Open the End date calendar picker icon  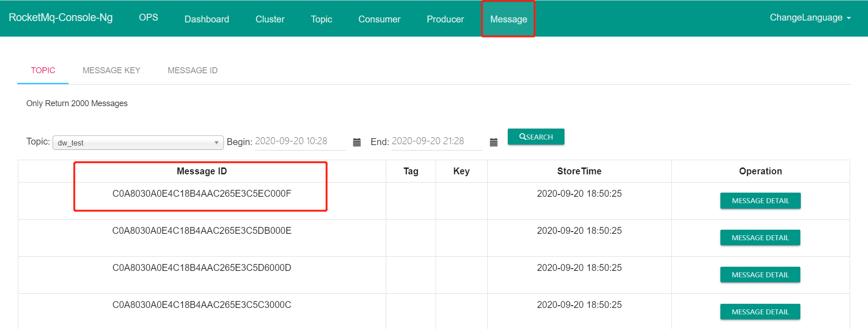point(494,142)
